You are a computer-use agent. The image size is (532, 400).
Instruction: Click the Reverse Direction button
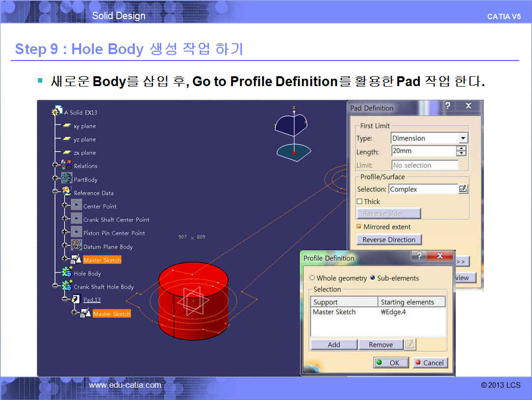(388, 240)
